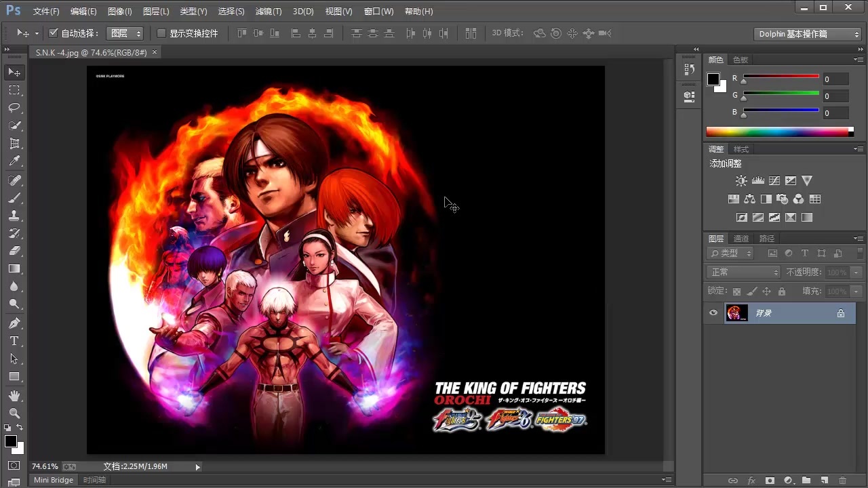Select the Gradient tool

coord(14,269)
